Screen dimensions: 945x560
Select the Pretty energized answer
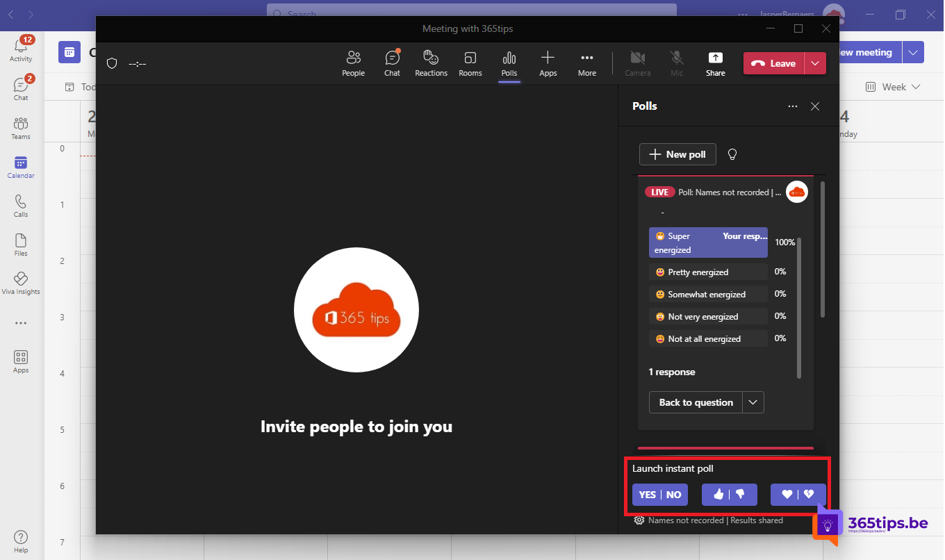pyautogui.click(x=708, y=272)
